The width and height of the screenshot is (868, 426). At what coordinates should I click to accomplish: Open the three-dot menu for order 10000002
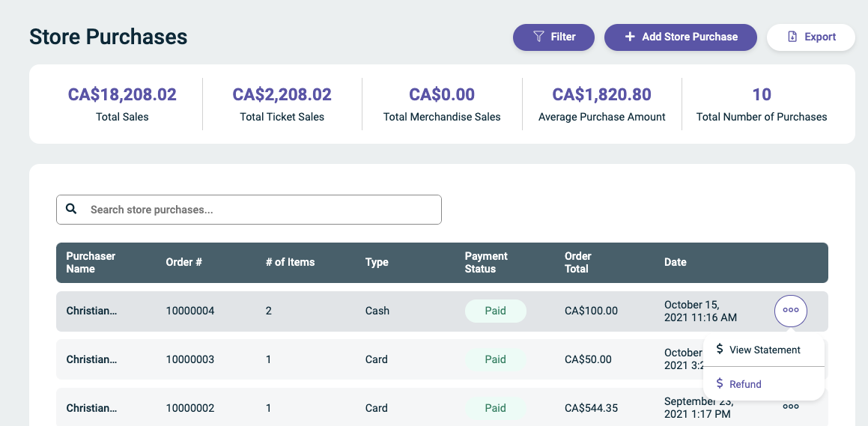[791, 407]
